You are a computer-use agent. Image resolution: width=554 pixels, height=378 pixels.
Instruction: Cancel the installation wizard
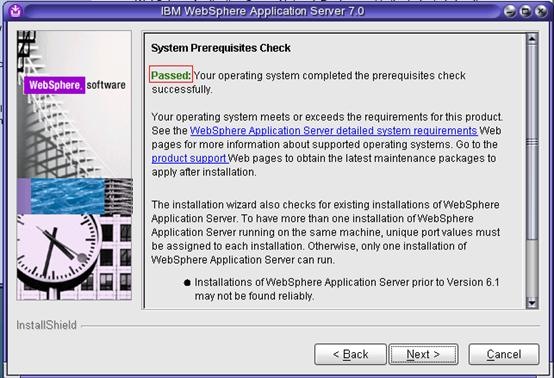pyautogui.click(x=504, y=354)
